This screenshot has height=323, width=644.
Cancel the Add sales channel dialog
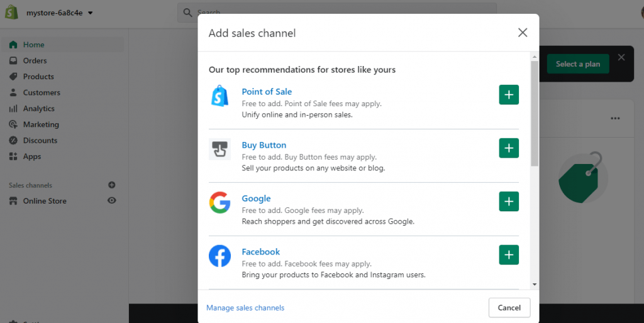tap(509, 308)
